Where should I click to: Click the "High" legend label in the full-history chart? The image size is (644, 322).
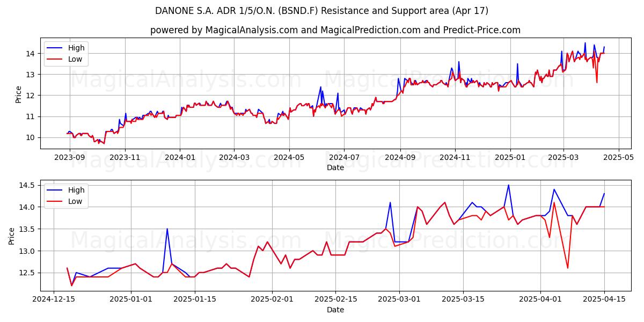pyautogui.click(x=76, y=48)
